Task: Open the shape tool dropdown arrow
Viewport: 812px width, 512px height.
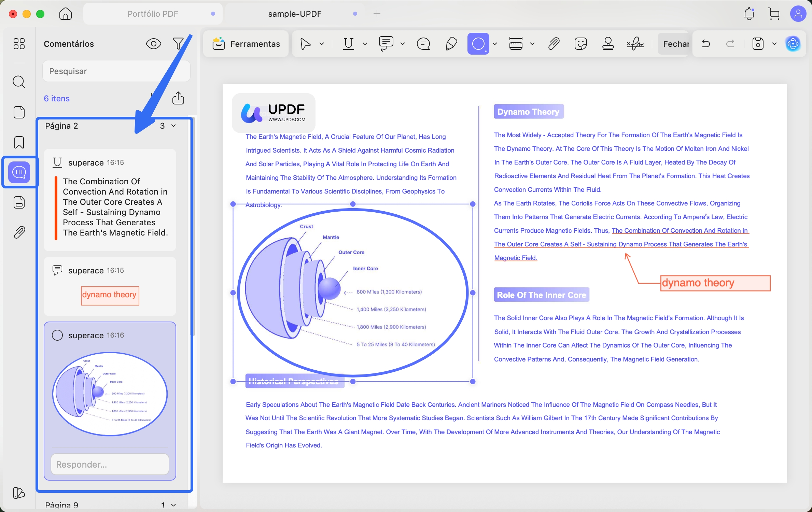Action: [495, 44]
